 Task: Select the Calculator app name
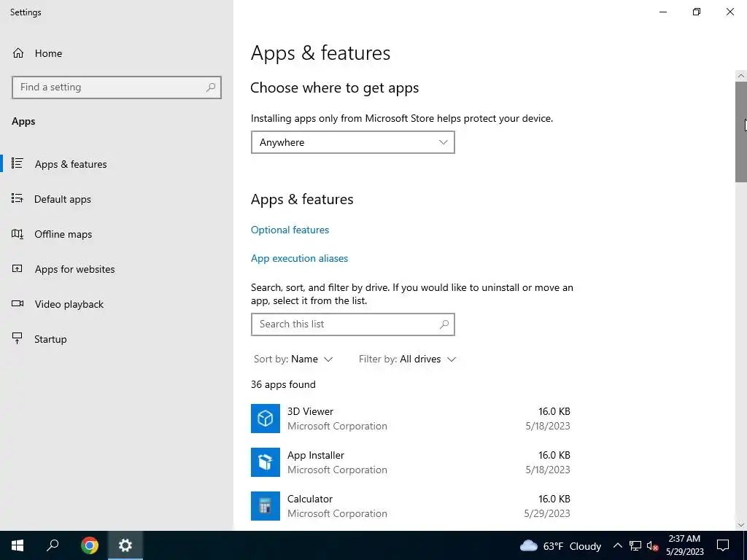[309, 499]
